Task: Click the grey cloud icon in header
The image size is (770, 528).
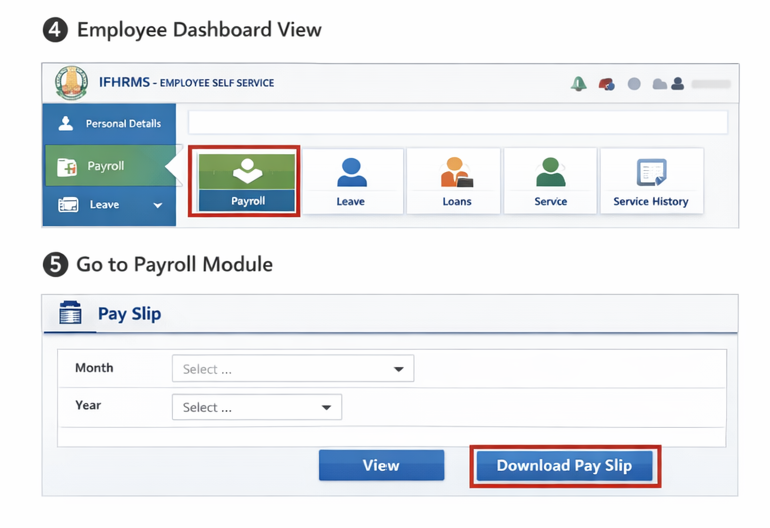Action: click(660, 84)
